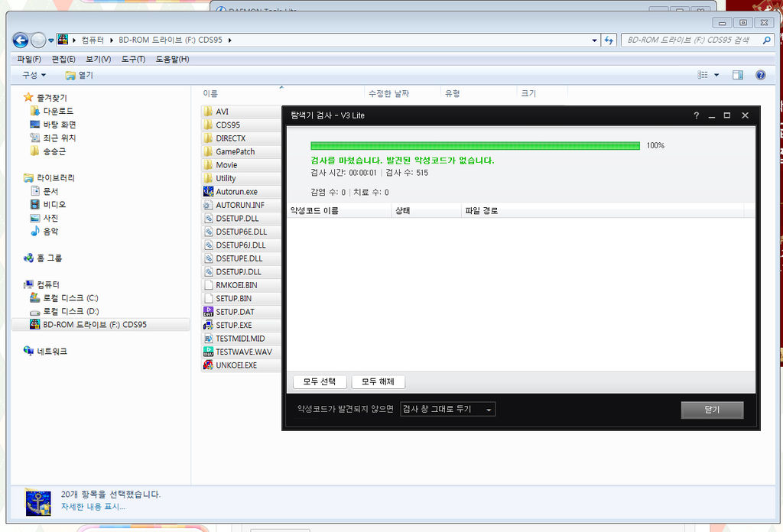Viewport: 783px width, 532px height.
Task: Click the refresh button beside address bar
Action: coord(609,41)
